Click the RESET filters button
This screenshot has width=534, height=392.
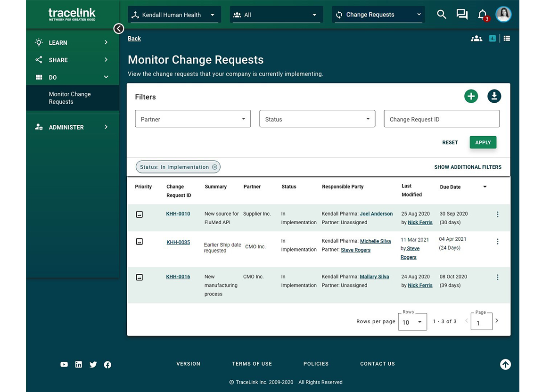[x=450, y=142]
